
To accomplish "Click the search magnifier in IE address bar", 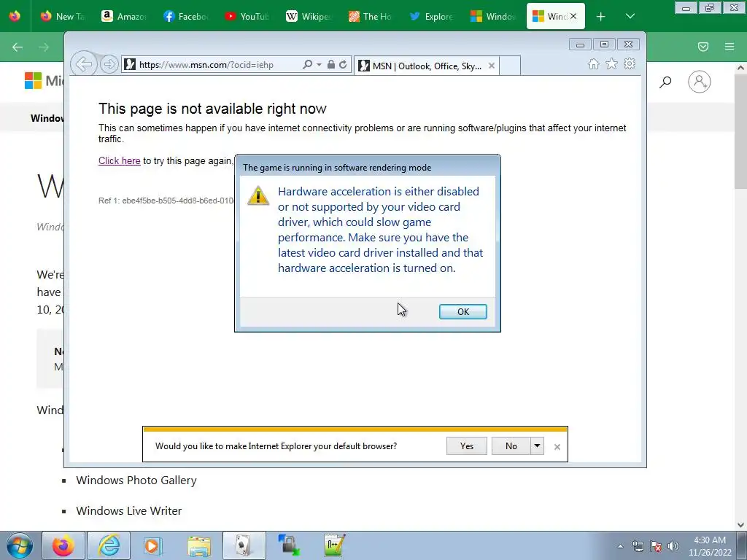I will point(308,64).
